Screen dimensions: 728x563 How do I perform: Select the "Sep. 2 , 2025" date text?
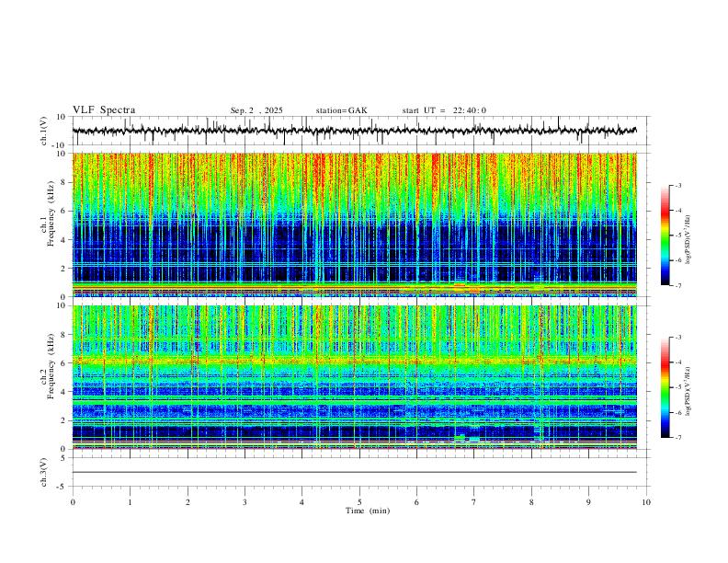tap(256, 110)
